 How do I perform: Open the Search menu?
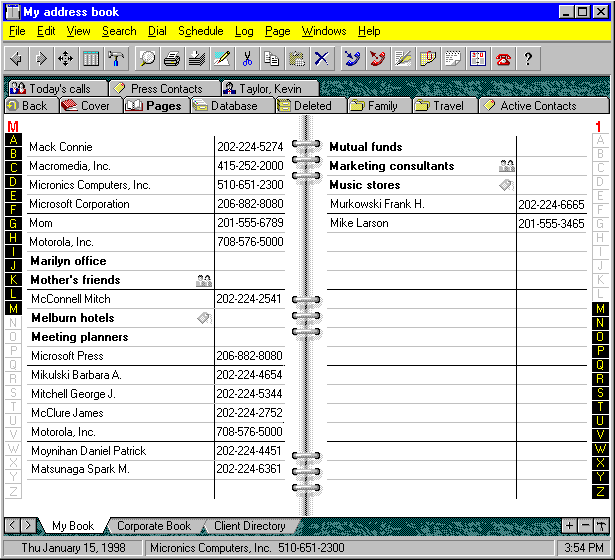tap(119, 31)
